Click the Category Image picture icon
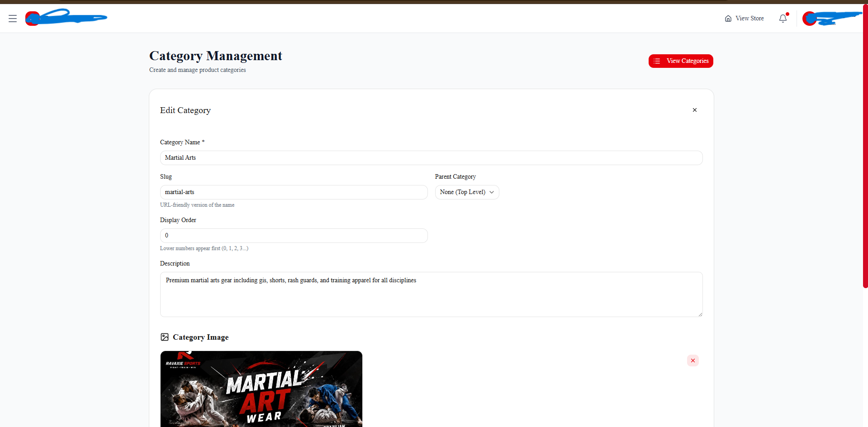868x427 pixels. 165,337
